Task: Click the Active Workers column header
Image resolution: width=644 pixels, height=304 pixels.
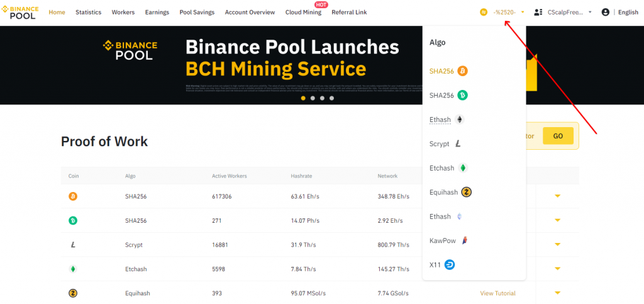Action: click(229, 176)
